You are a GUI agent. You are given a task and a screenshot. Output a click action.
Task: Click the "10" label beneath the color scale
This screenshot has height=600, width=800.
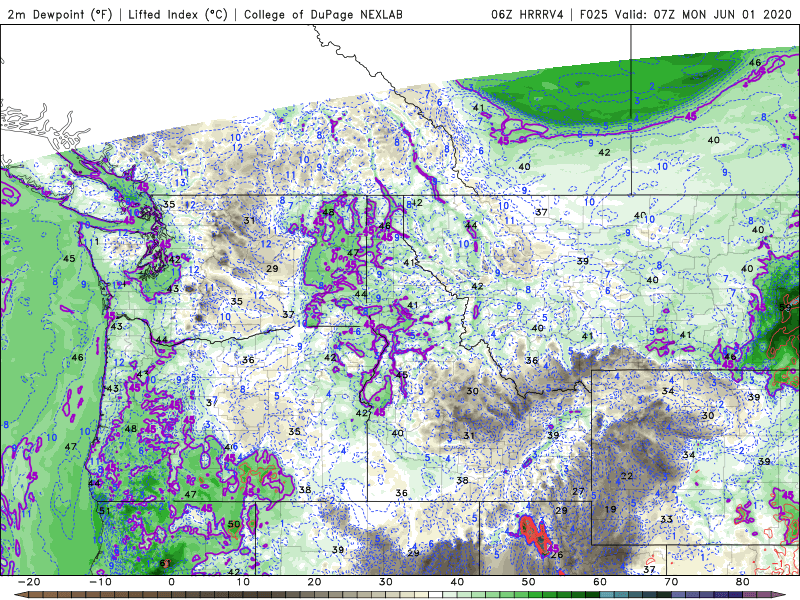(243, 582)
